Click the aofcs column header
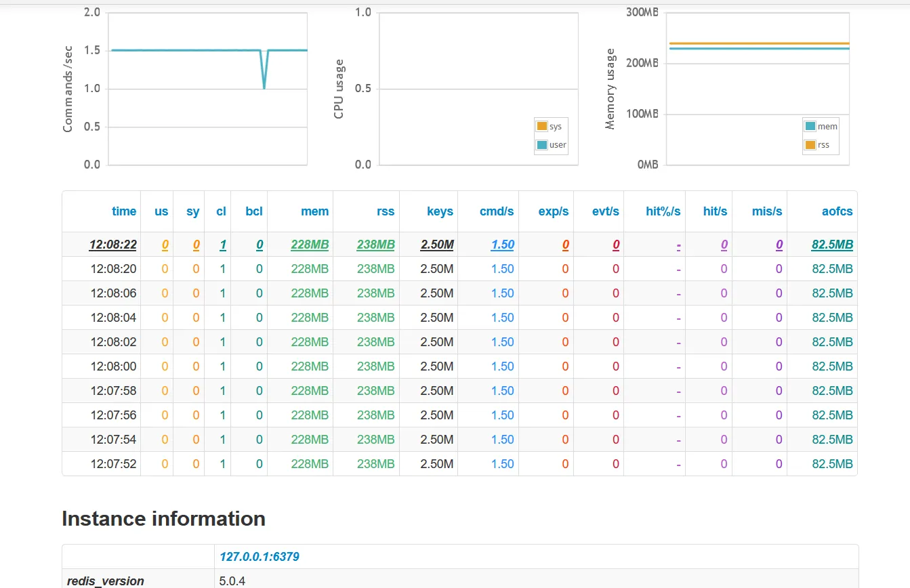 837,211
